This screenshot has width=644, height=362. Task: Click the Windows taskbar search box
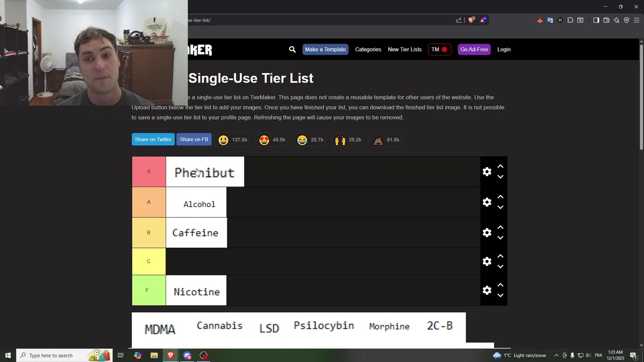64,355
